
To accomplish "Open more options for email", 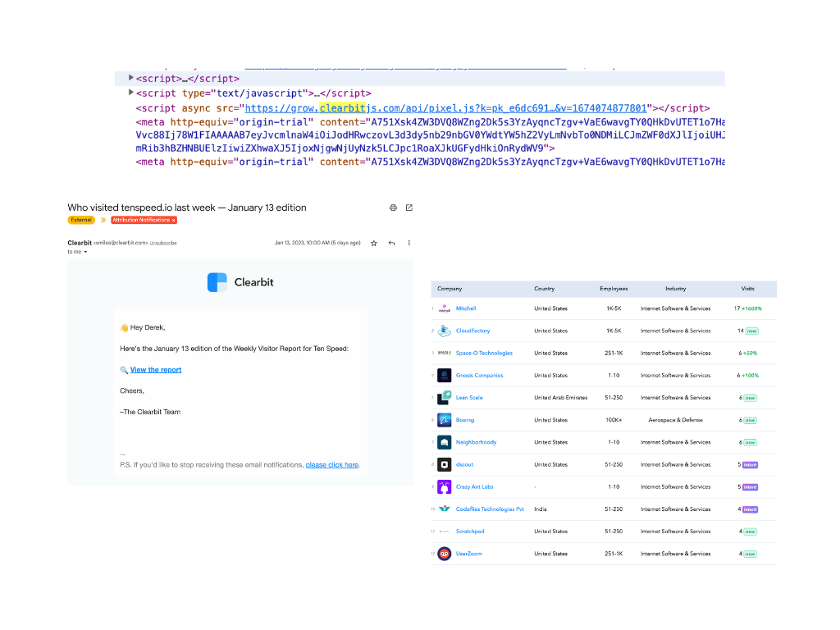I will click(x=409, y=243).
